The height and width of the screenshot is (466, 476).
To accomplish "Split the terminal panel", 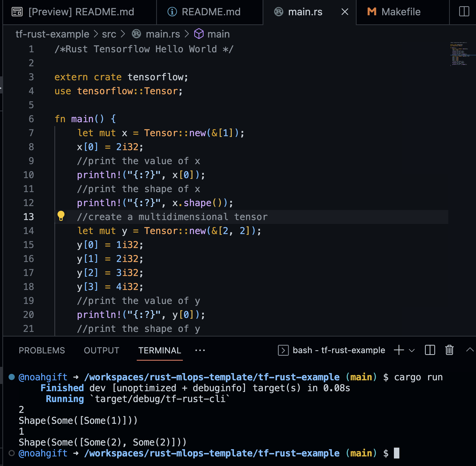I will pos(430,350).
